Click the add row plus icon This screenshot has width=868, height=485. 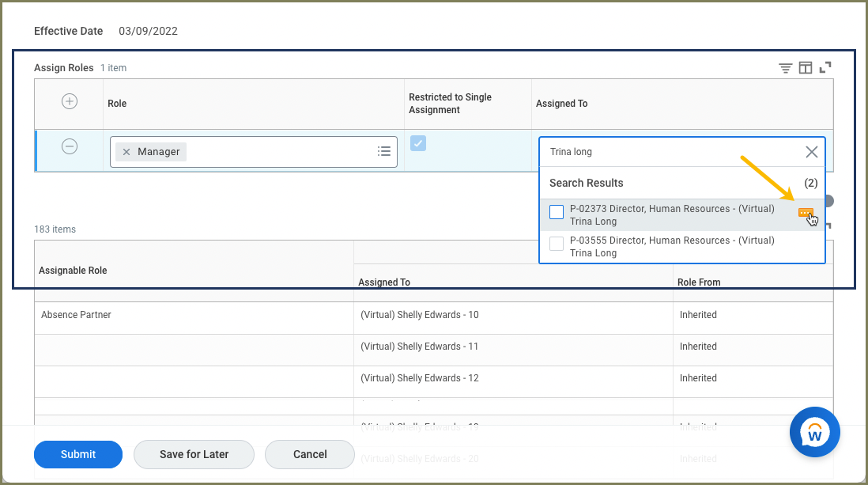(70, 102)
